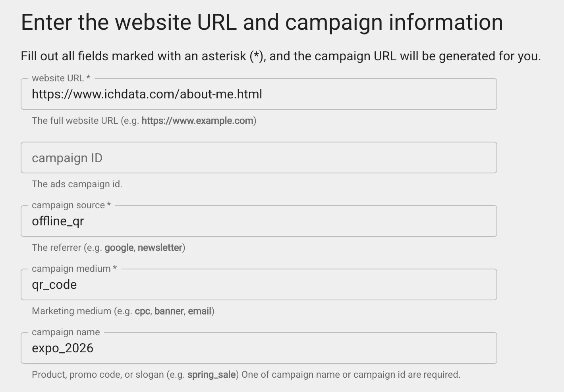Click the bold 'google' referrer example

[119, 248]
